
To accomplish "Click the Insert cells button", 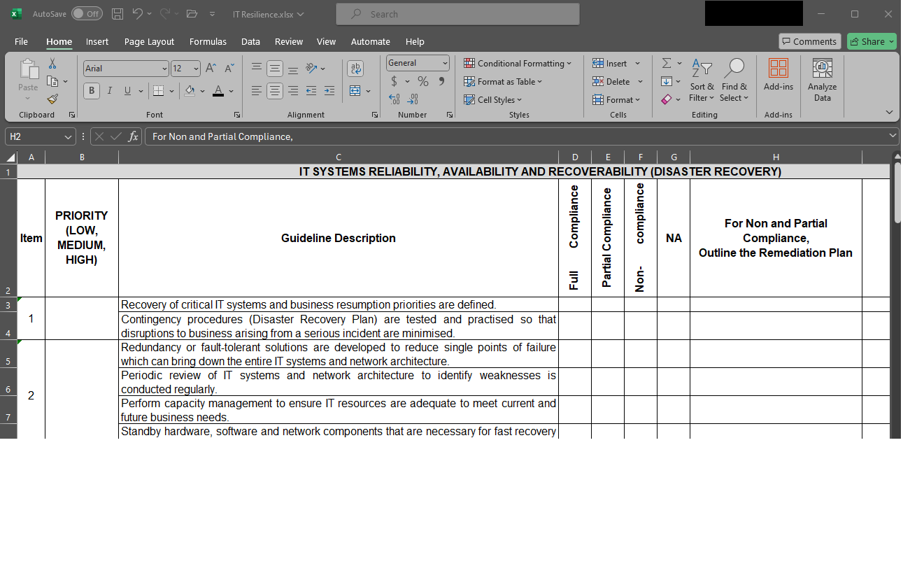I will [x=611, y=63].
